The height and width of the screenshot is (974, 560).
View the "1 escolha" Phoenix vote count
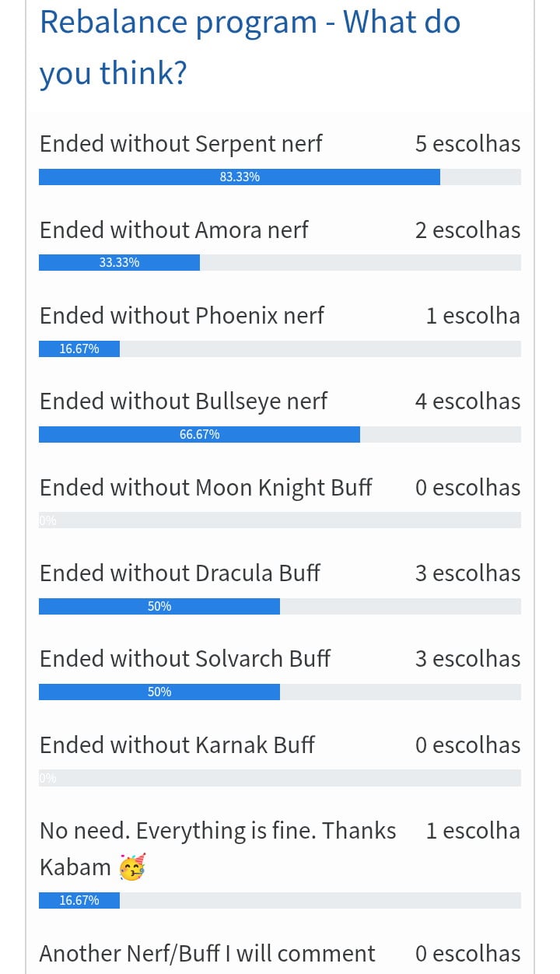[x=473, y=316]
